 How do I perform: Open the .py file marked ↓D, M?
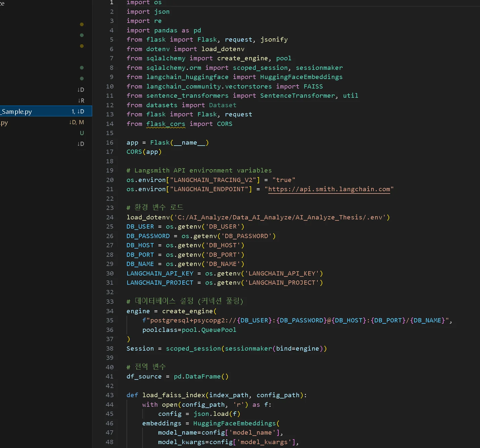click(x=46, y=122)
